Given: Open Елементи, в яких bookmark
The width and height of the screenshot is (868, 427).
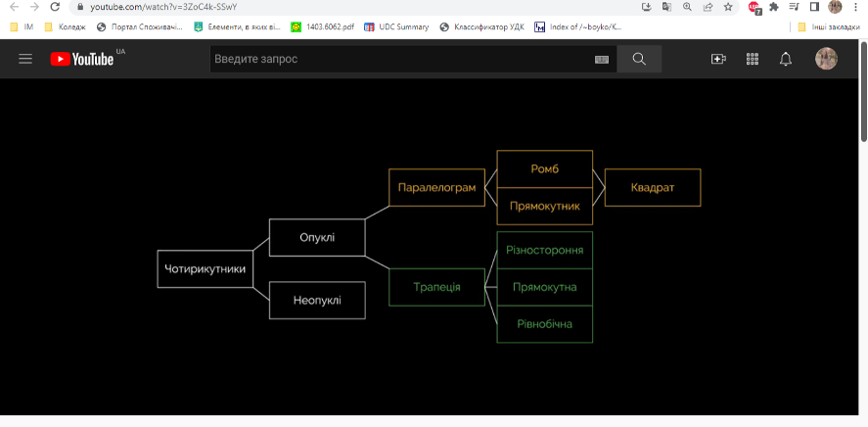Looking at the screenshot, I should tap(238, 26).
